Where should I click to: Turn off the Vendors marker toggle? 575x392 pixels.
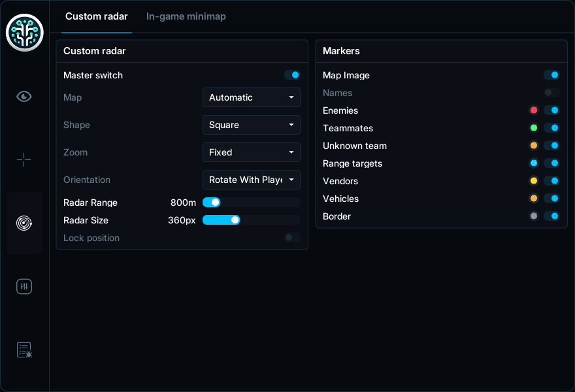(x=551, y=181)
